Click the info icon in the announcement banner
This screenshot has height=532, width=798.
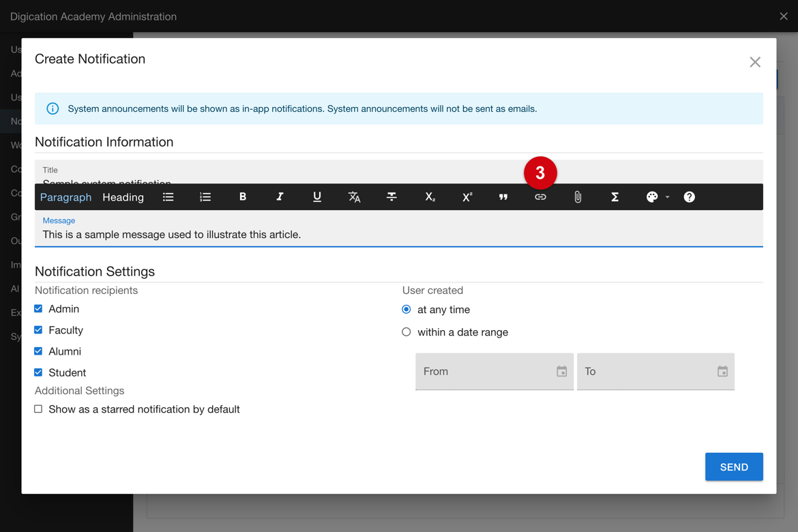click(x=53, y=108)
